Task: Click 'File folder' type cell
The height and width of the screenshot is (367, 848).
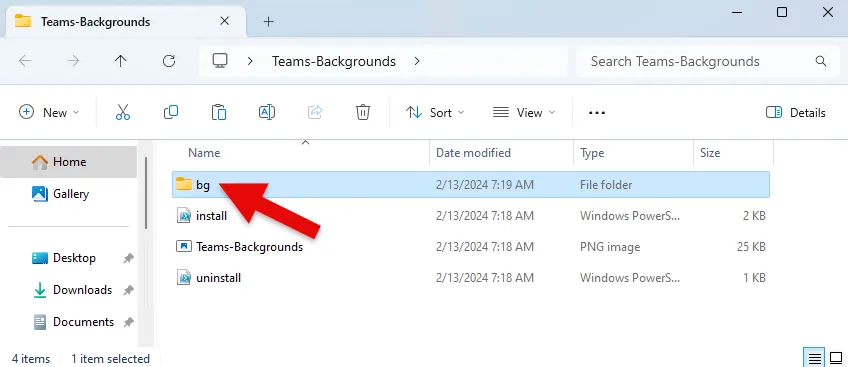Action: [x=606, y=185]
